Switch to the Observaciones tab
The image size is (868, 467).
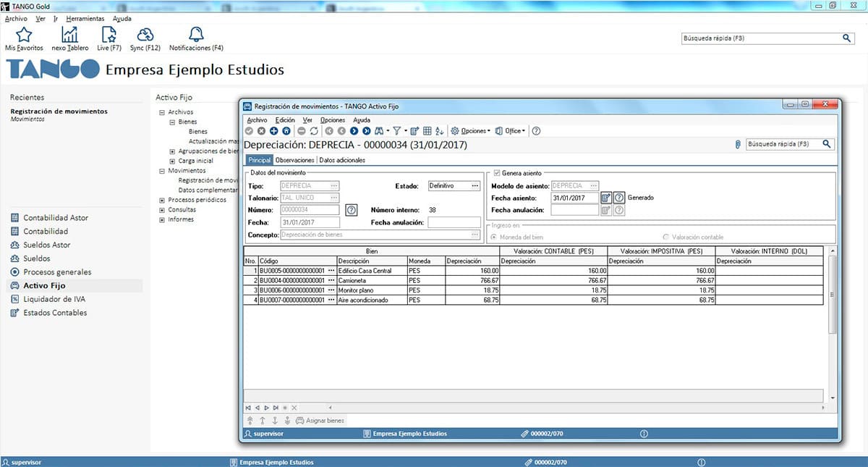pyautogui.click(x=295, y=160)
